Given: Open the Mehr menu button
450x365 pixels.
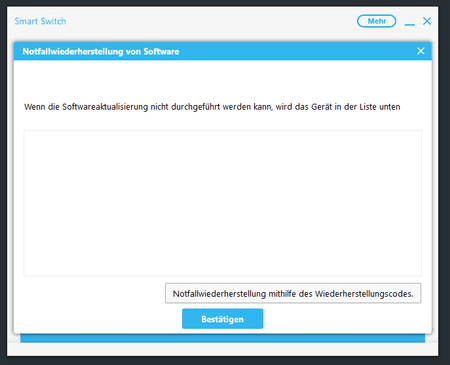Looking at the screenshot, I should click(x=376, y=21).
